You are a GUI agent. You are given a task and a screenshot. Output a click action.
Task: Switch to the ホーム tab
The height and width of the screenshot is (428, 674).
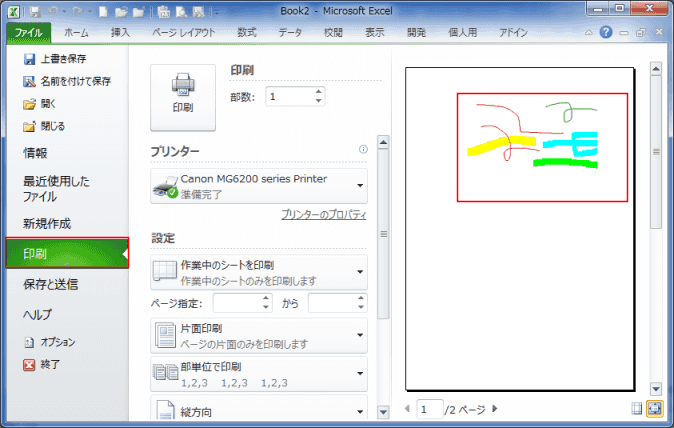(76, 33)
